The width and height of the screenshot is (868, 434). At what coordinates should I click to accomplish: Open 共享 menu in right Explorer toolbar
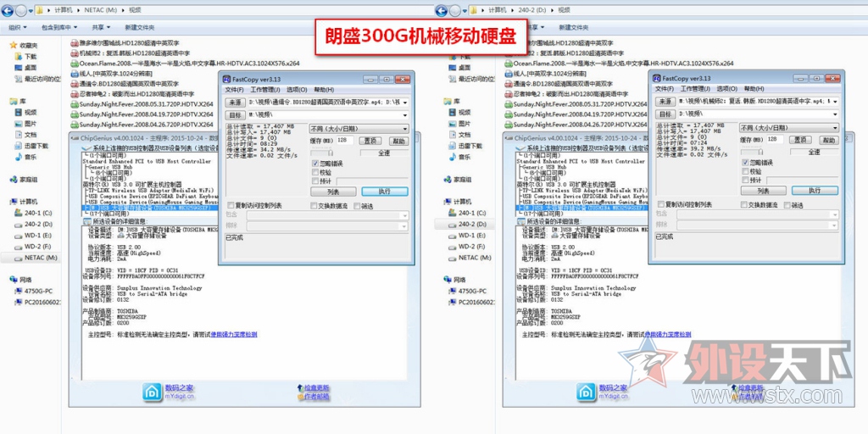pos(536,27)
